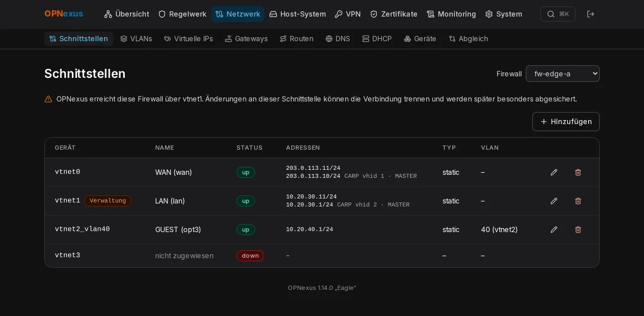Go to the DHCP tab
The height and width of the screenshot is (316, 644).
click(377, 39)
